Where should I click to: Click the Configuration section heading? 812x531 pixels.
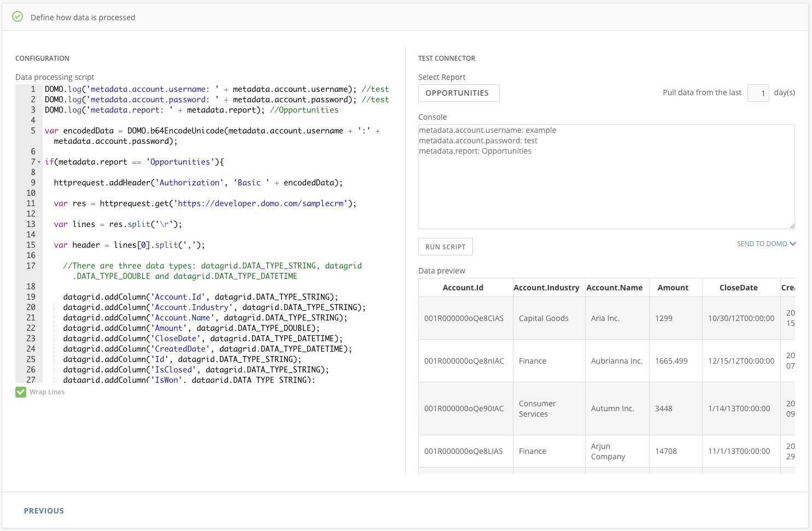pos(42,59)
